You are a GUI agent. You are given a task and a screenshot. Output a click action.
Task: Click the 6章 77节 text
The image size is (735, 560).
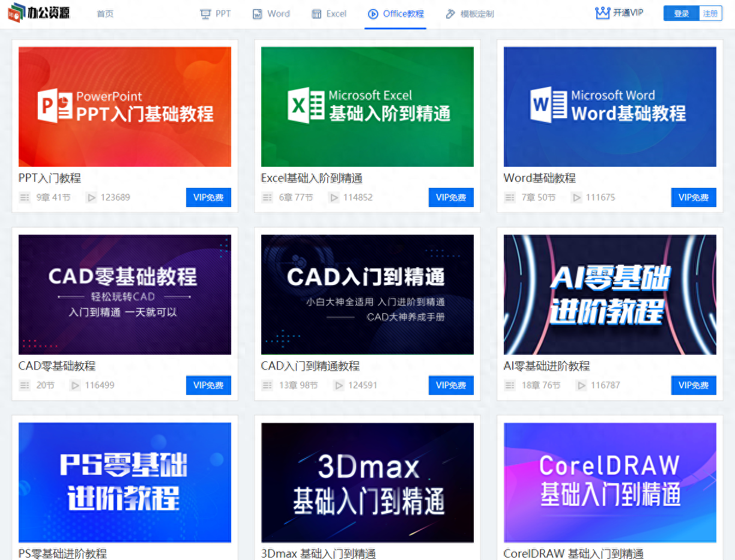coord(296,197)
